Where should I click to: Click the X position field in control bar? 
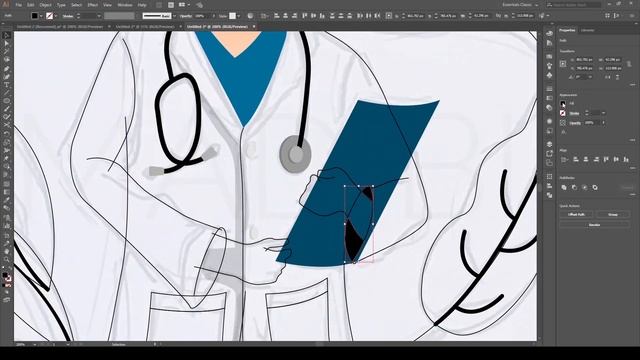coord(415,16)
